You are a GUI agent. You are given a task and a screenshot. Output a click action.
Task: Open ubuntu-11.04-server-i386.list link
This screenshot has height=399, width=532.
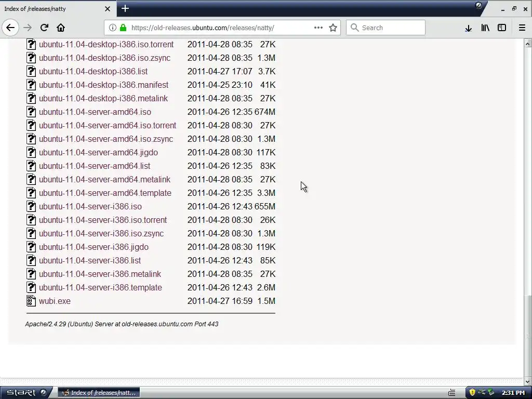click(x=90, y=261)
